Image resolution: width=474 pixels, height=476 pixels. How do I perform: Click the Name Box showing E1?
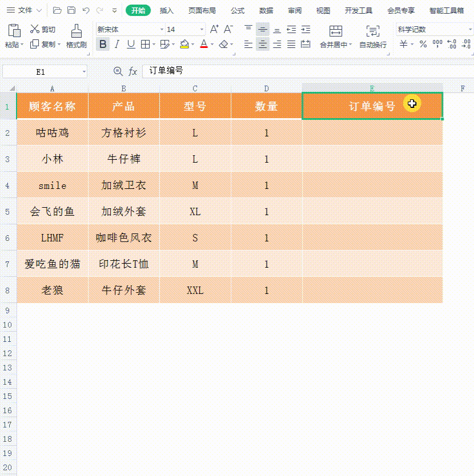tap(41, 71)
